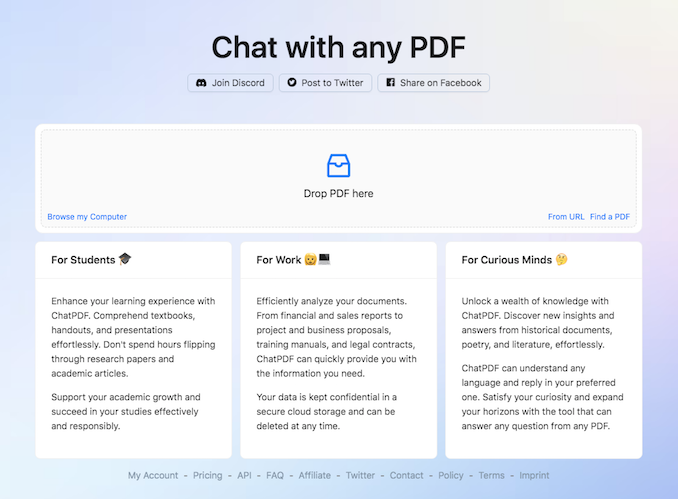This screenshot has height=499, width=678.
Task: Open the Join Discord button
Action: (230, 83)
